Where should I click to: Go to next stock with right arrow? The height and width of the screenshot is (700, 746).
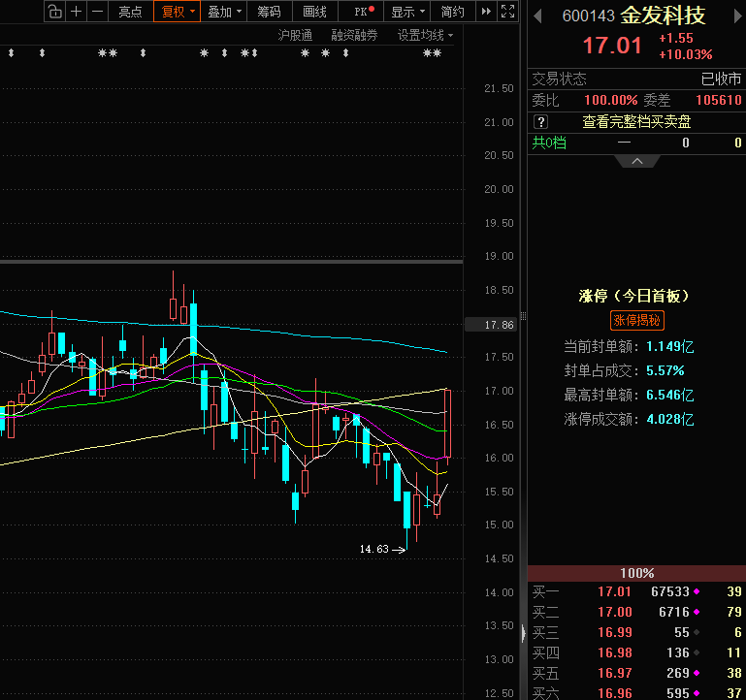[x=737, y=16]
